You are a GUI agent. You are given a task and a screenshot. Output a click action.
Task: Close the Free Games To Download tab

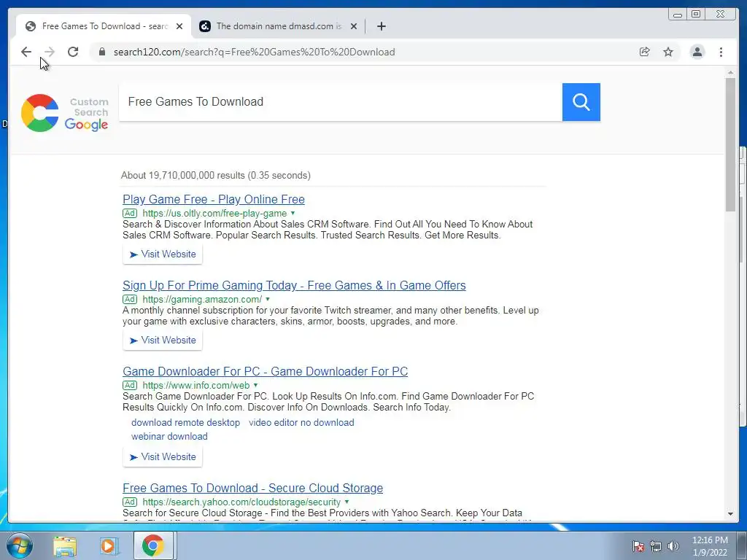point(179,26)
